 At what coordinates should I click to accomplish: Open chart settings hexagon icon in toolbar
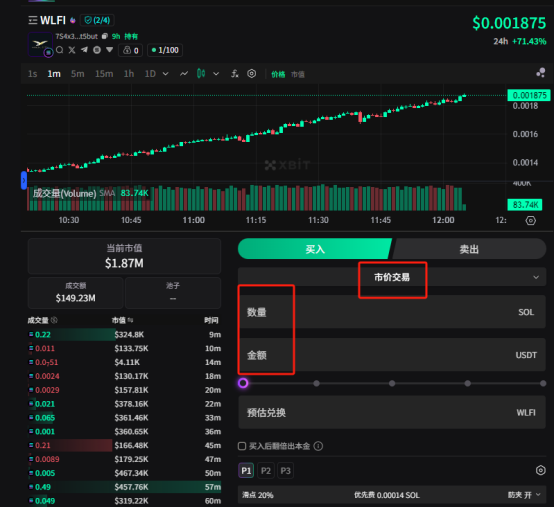point(252,73)
